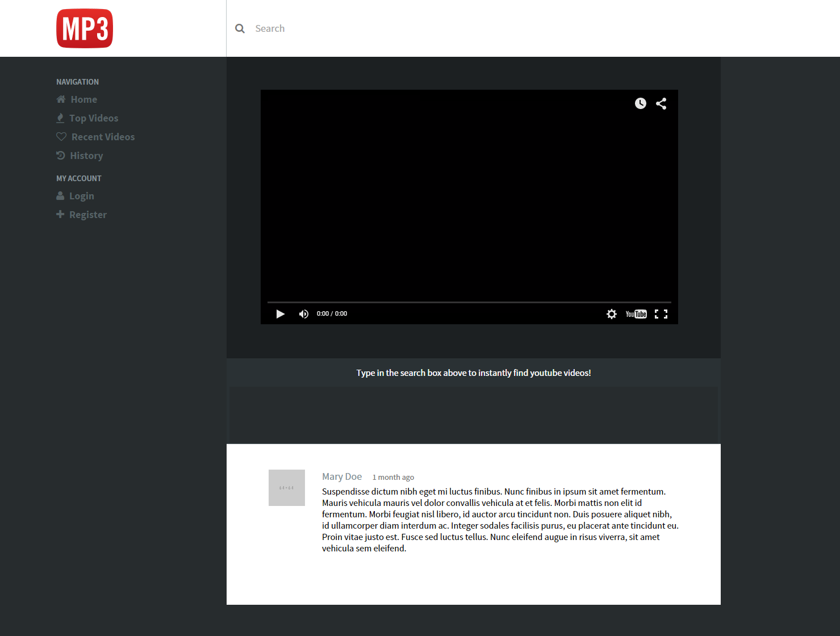
Task: Click the Watch Later clock icon
Action: click(640, 103)
